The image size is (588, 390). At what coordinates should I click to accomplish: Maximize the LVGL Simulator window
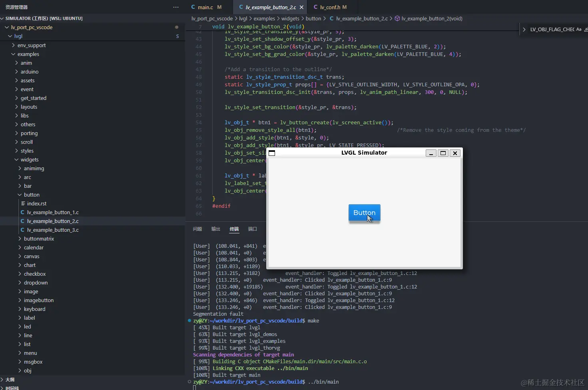(x=443, y=153)
